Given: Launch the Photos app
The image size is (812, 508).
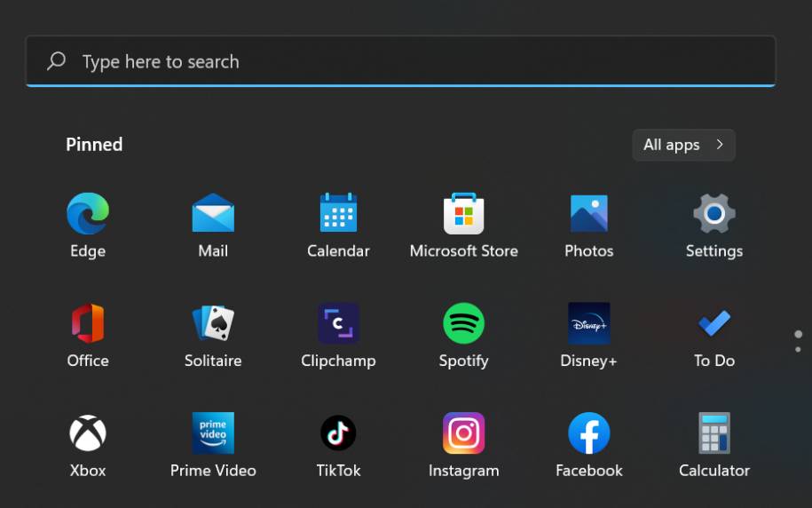Looking at the screenshot, I should click(588, 213).
